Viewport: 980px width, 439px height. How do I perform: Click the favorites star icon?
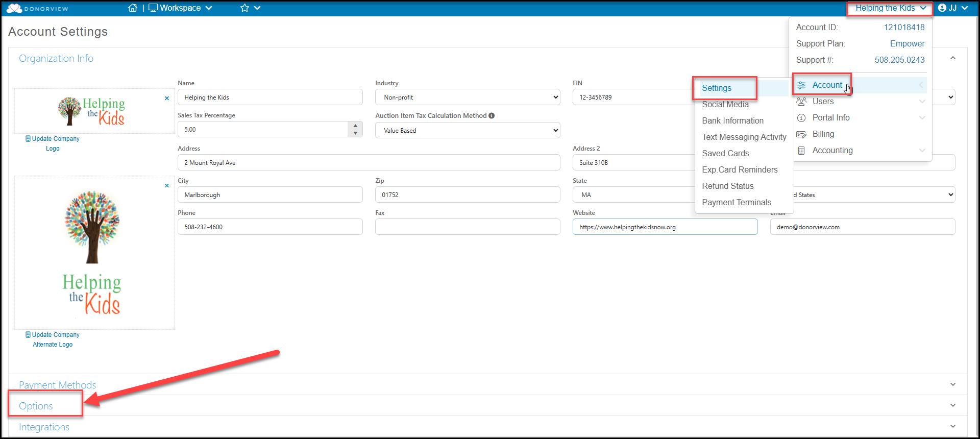click(244, 8)
